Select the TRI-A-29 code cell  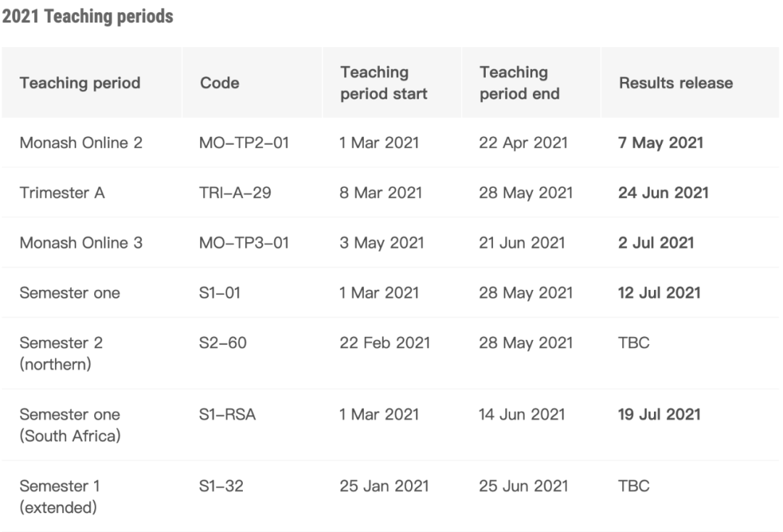tap(235, 193)
